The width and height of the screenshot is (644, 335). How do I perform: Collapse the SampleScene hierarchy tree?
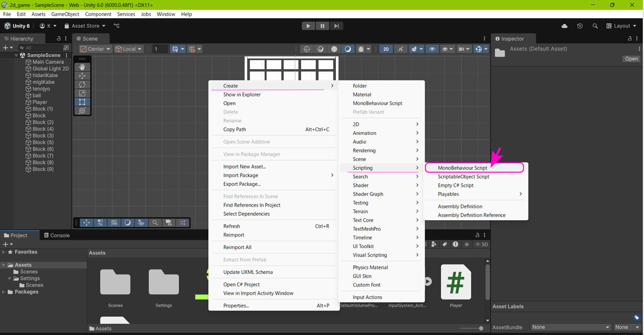(x=16, y=55)
